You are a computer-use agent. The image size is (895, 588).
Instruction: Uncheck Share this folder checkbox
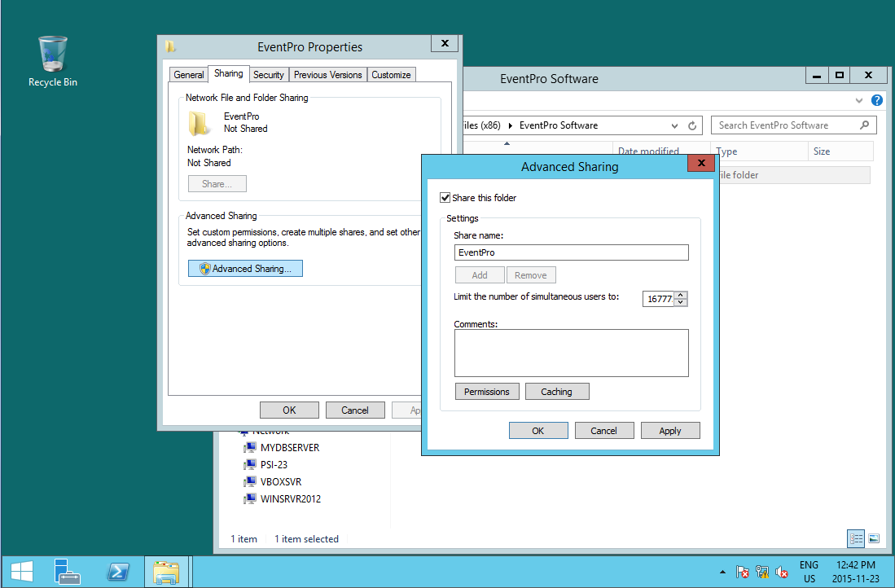point(445,198)
